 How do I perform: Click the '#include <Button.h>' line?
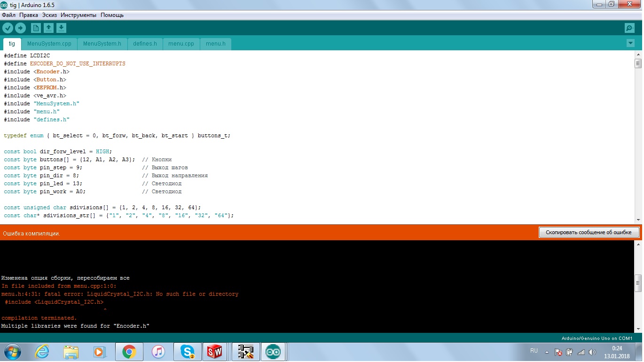pos(35,79)
